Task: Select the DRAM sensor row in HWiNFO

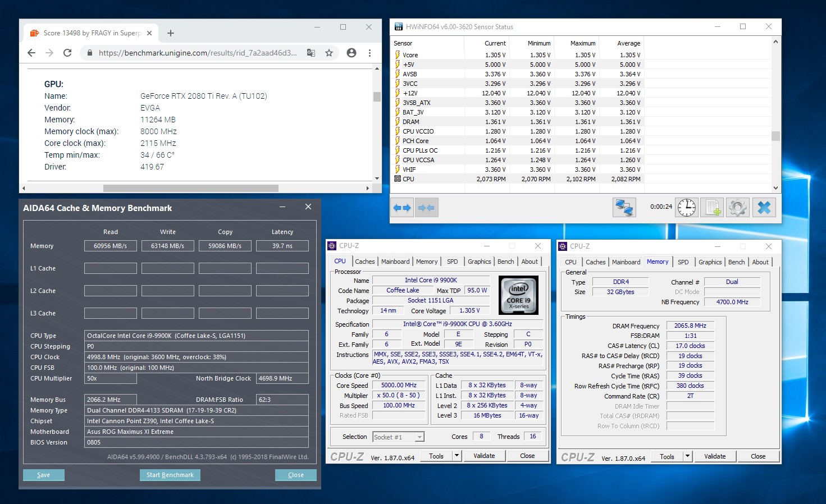Action: click(x=518, y=122)
